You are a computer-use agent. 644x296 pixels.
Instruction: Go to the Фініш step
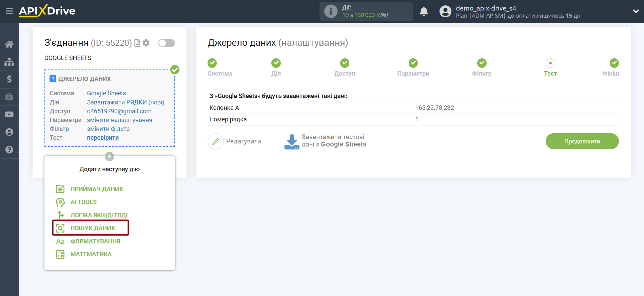(614, 63)
